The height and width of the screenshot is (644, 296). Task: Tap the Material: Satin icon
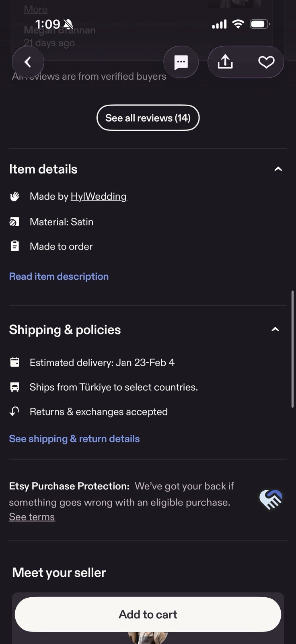15,222
